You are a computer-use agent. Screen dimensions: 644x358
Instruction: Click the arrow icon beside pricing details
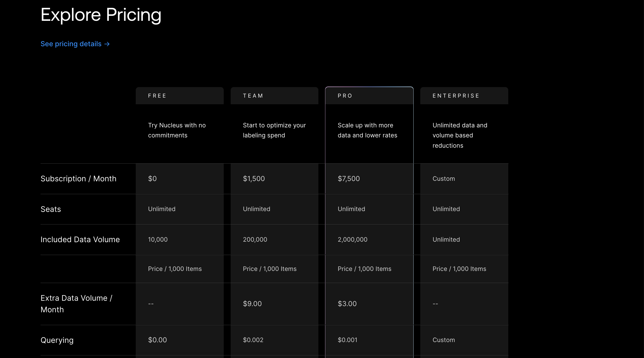[107, 44]
